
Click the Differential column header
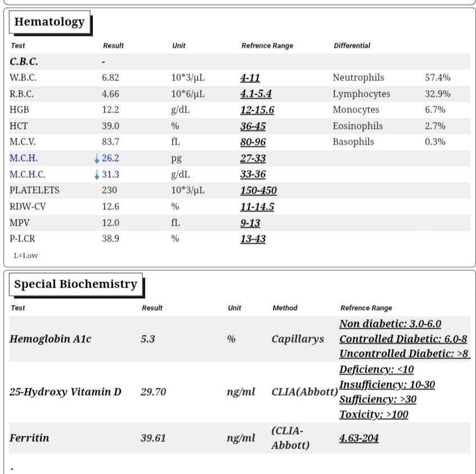[x=352, y=46]
